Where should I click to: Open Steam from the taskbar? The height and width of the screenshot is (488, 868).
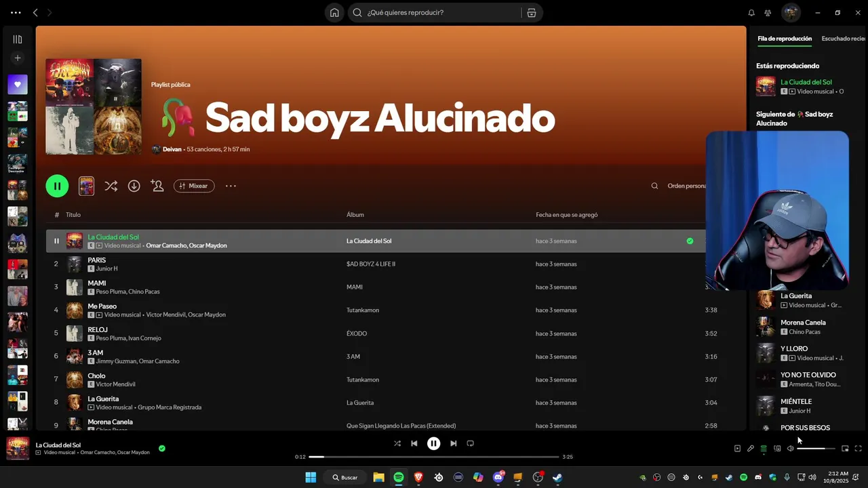pos(558,477)
